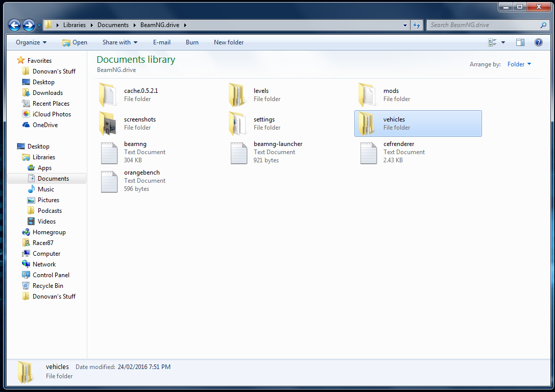The height and width of the screenshot is (392, 555).
Task: Open Windows Help question mark
Action: (x=538, y=42)
